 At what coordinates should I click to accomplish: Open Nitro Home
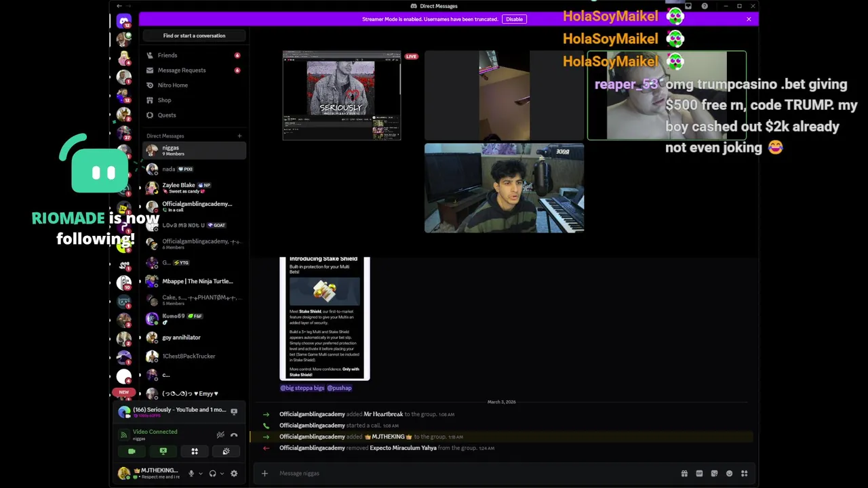click(194, 85)
